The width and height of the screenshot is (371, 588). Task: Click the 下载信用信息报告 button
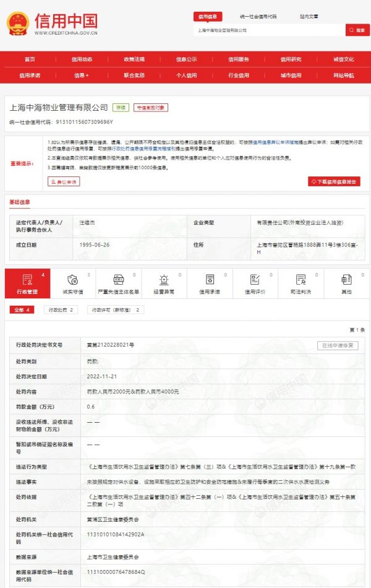coord(334,182)
